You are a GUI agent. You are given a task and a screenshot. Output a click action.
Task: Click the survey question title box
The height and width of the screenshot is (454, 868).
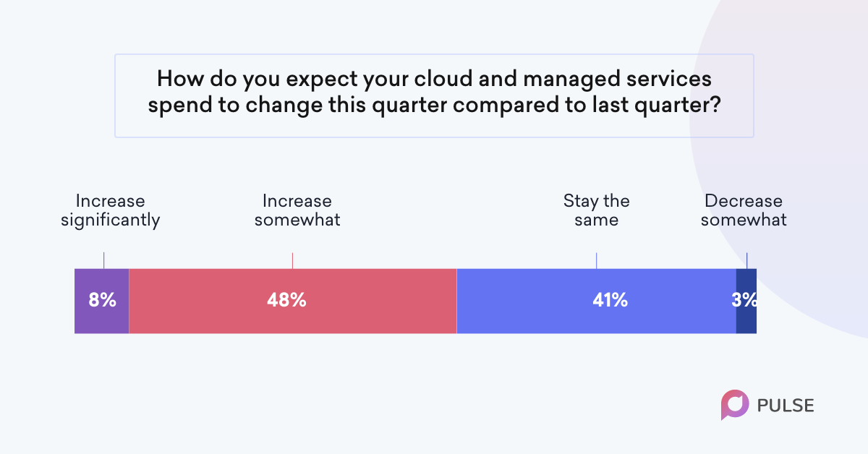click(x=434, y=95)
